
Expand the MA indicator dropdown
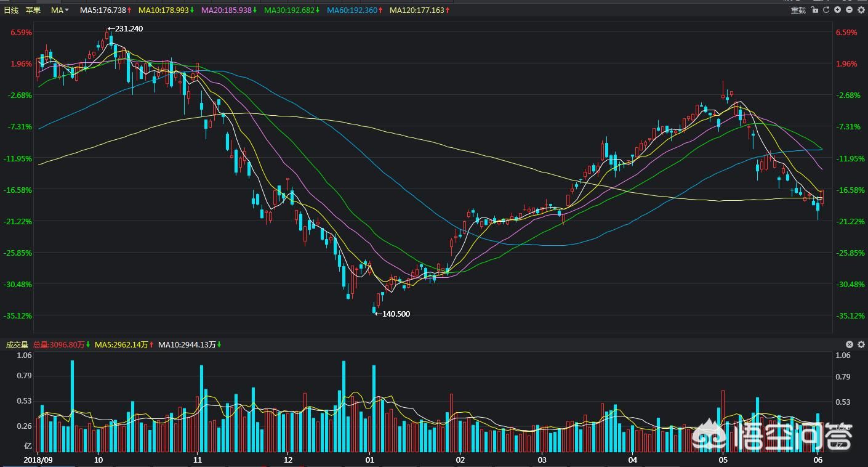pos(60,10)
